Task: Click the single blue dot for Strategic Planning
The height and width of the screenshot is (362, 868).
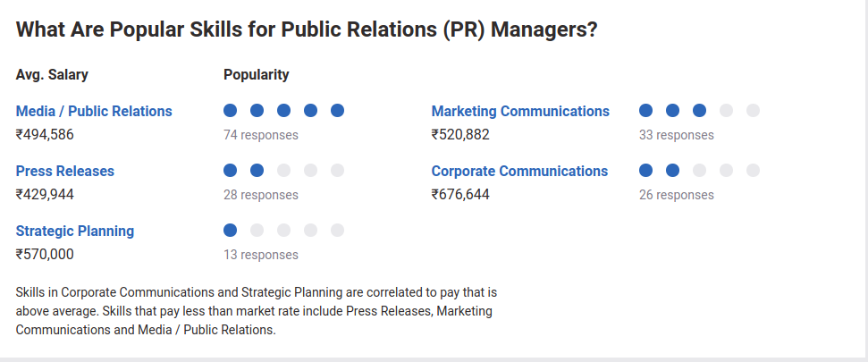Action: coord(231,231)
